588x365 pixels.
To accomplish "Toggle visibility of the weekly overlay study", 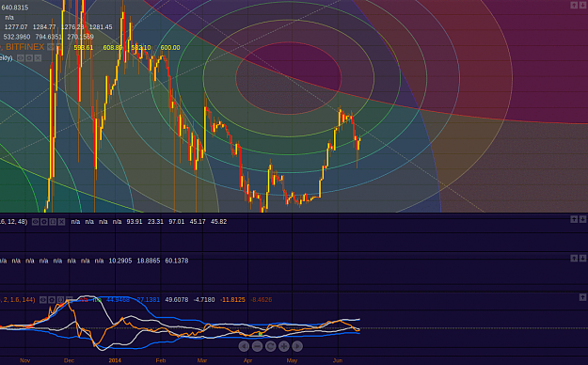I will [x=21, y=58].
